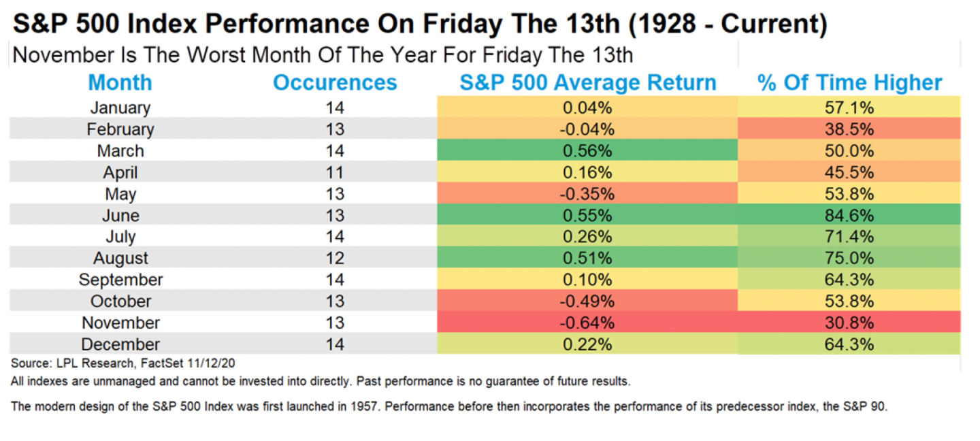Select the green 84.6% June cell
Viewport: 980px width, 441px height.
(849, 216)
